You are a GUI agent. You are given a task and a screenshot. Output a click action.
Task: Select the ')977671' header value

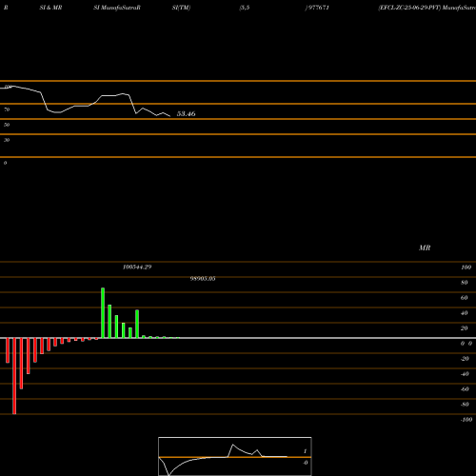pyautogui.click(x=317, y=8)
